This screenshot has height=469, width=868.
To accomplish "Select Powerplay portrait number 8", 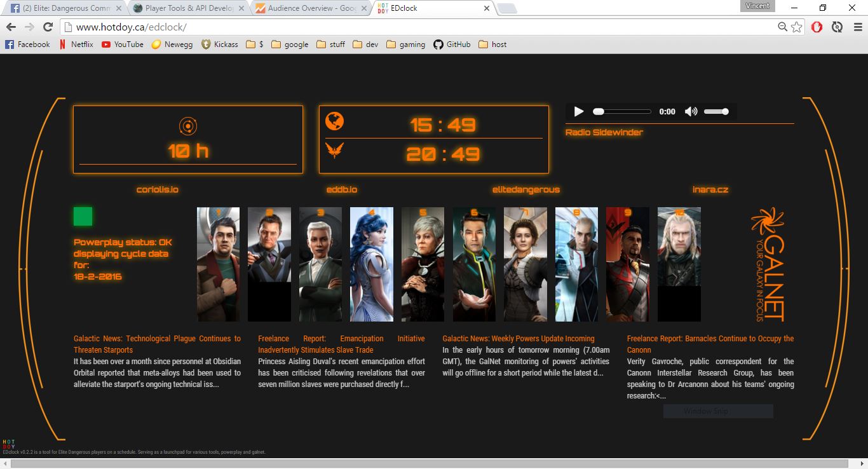I will (x=576, y=264).
